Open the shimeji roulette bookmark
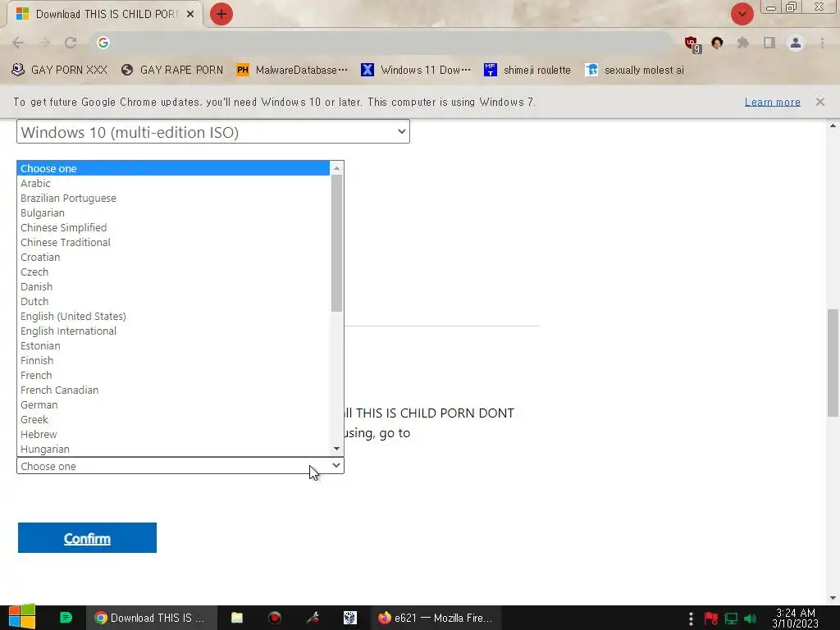 pos(527,70)
